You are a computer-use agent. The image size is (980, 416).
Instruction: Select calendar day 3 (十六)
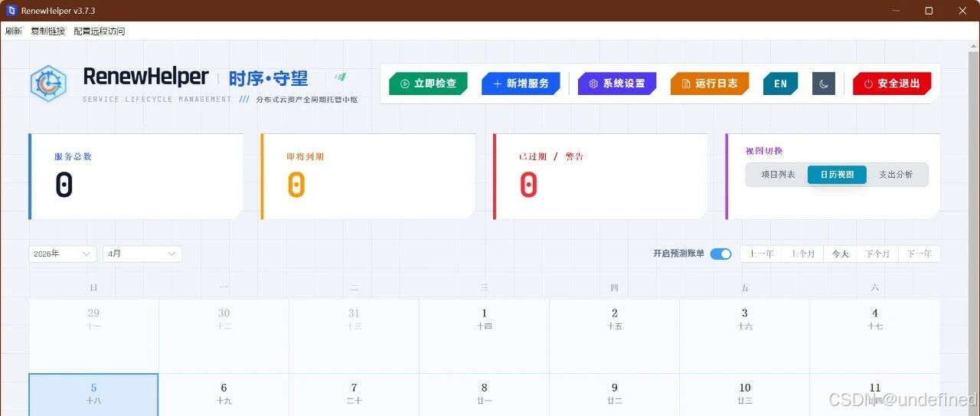[x=744, y=336]
